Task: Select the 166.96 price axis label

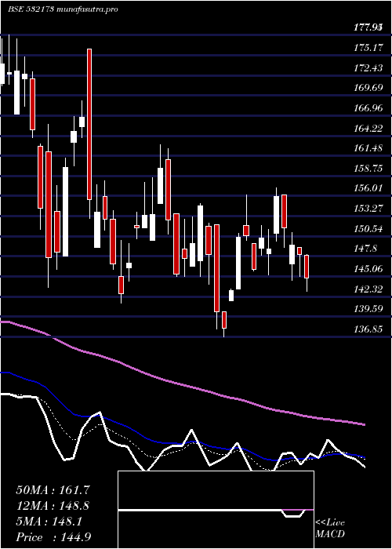Action: tap(368, 108)
